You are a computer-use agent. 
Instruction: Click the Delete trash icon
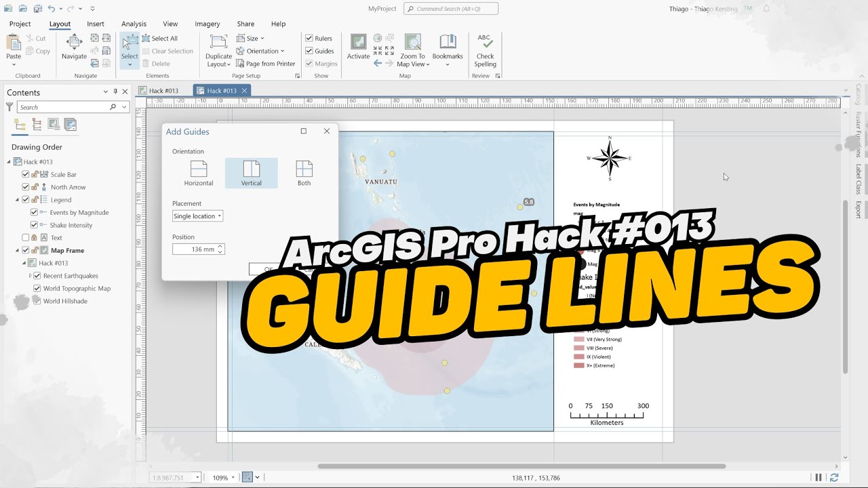tap(146, 64)
